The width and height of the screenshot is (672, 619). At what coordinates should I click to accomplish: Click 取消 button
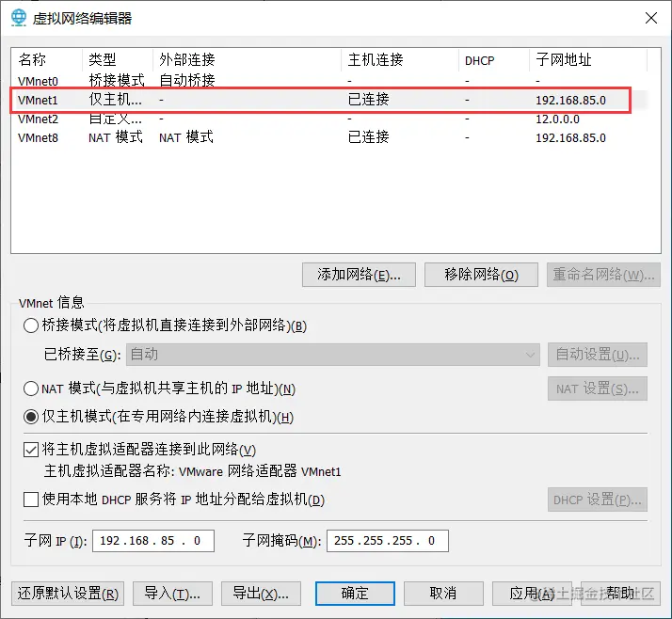click(x=443, y=594)
